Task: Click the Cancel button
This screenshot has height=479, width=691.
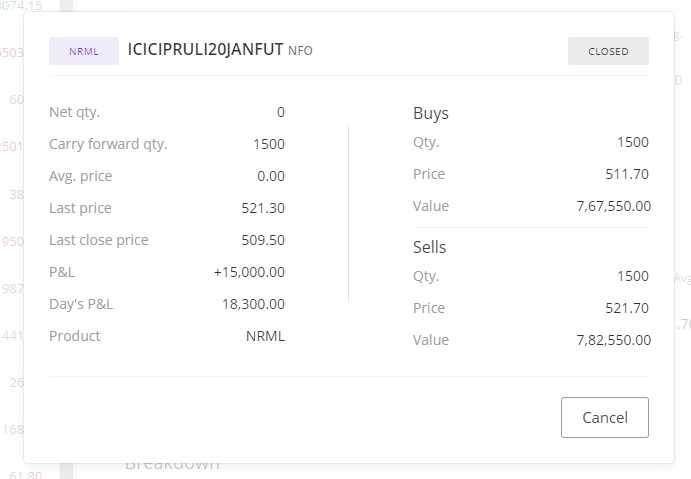Action: pyautogui.click(x=605, y=417)
